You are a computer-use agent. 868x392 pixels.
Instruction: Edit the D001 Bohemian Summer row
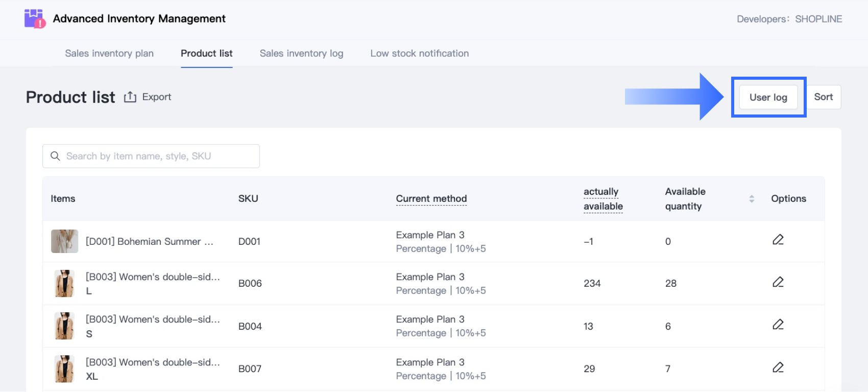pos(778,240)
